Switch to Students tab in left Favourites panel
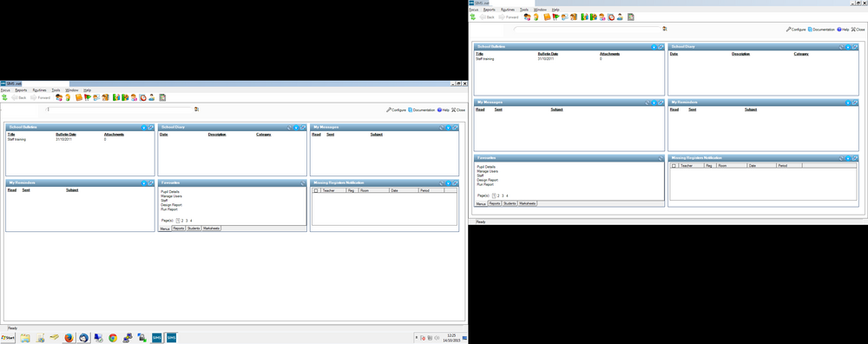The image size is (868, 344). click(x=194, y=228)
